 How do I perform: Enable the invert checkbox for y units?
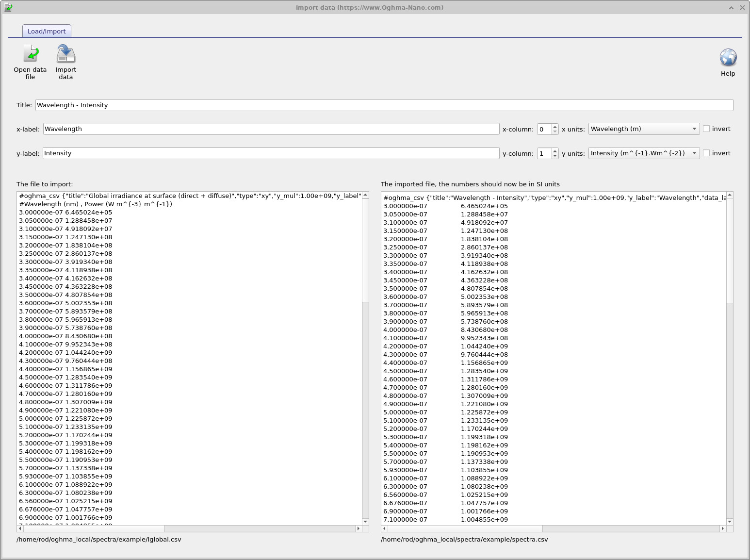(x=706, y=153)
